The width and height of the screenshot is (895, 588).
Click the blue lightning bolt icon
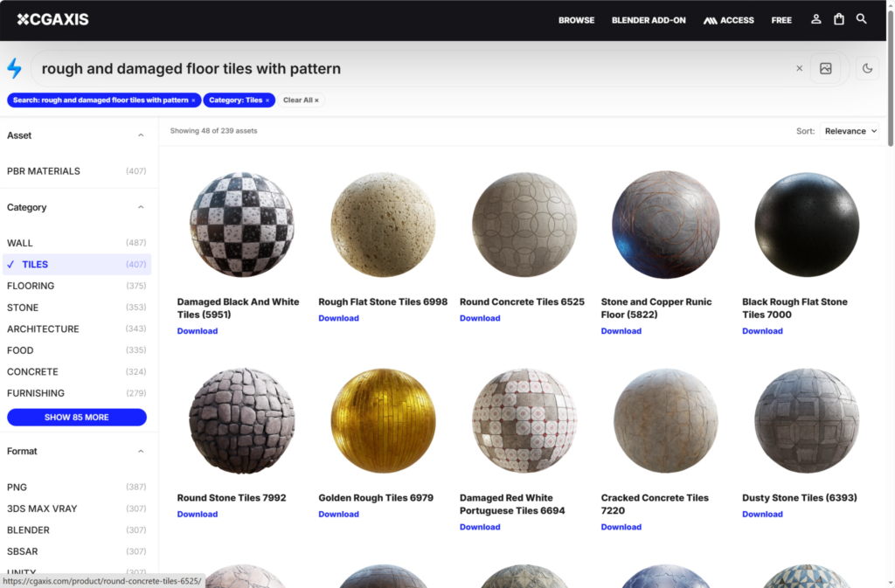pos(15,68)
